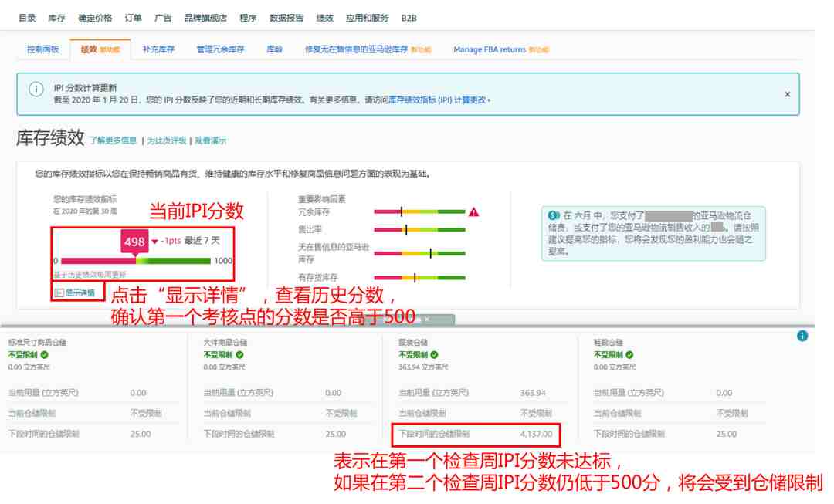Click the blue info icon above the storage limit panels
The width and height of the screenshot is (834, 504).
tap(802, 336)
